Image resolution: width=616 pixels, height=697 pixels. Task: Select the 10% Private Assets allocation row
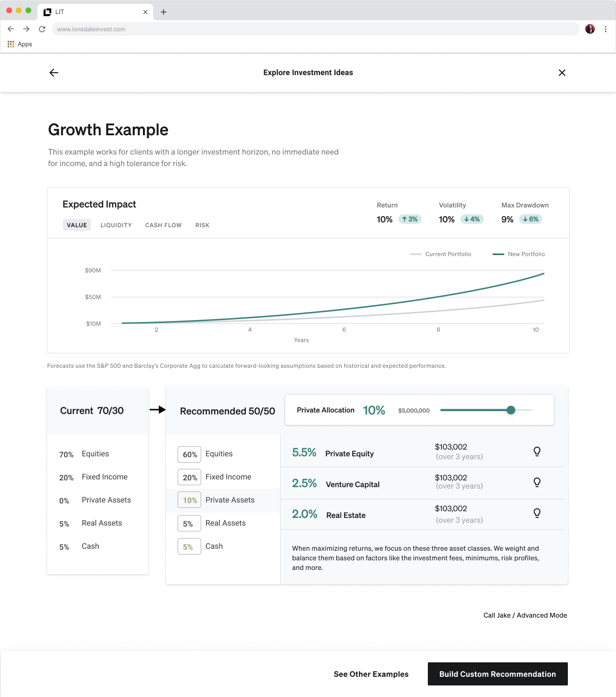coord(223,500)
